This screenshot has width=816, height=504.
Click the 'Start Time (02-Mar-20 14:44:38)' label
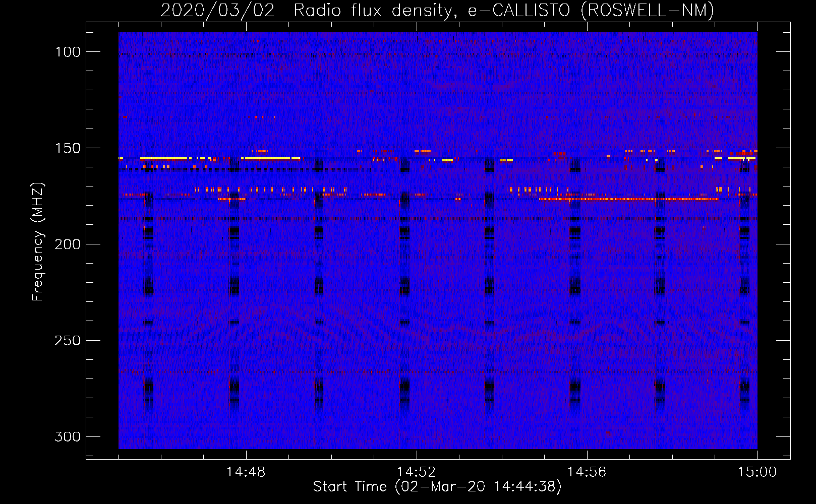click(x=437, y=487)
